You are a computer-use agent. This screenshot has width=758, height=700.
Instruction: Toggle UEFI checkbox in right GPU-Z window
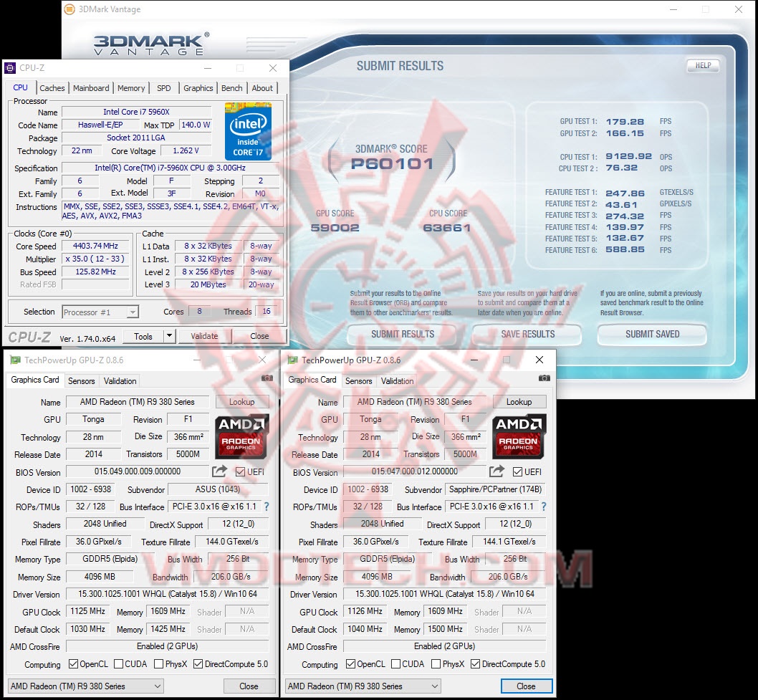pyautogui.click(x=517, y=472)
